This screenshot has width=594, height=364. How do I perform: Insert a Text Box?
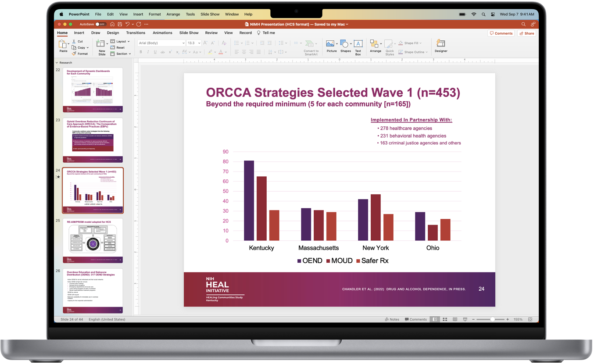[x=358, y=46]
